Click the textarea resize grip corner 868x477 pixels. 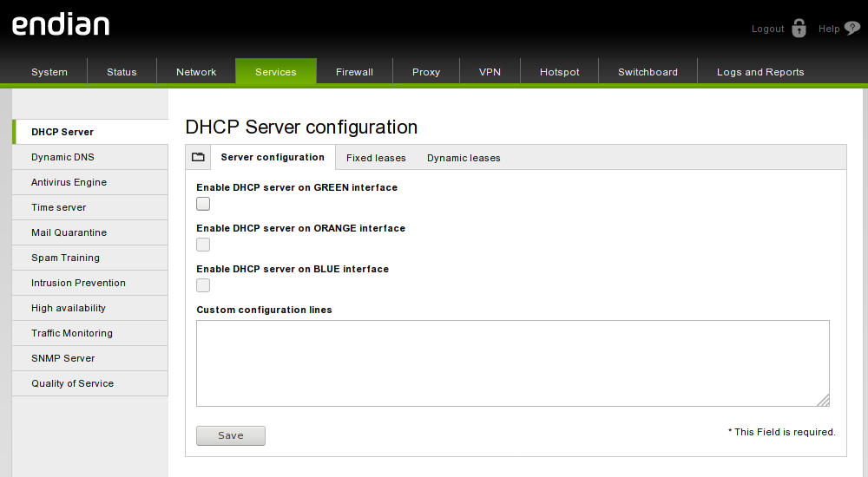point(824,400)
